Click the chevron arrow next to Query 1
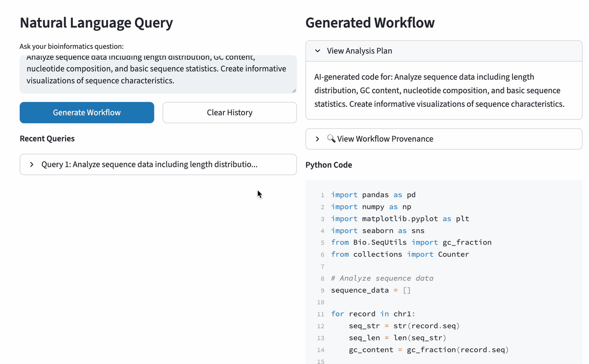 32,165
